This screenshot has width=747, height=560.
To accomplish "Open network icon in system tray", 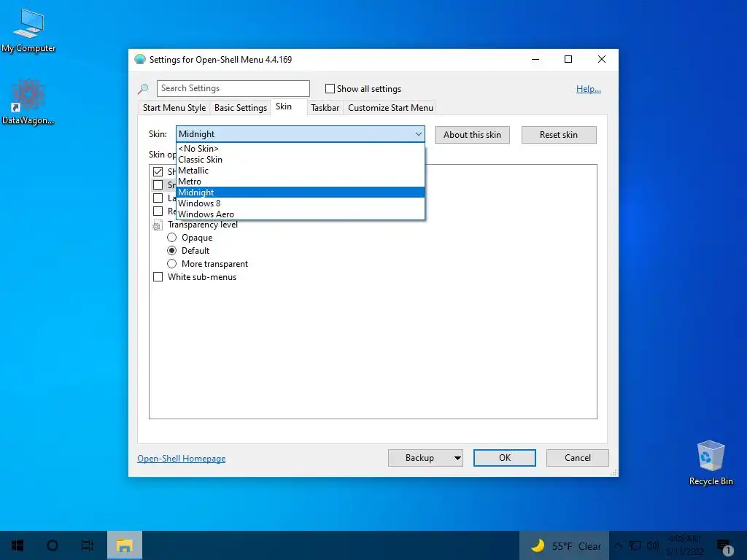I will [x=635, y=545].
